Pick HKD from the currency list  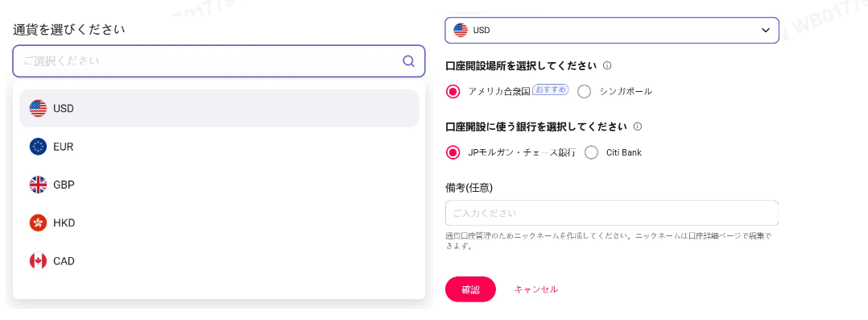[x=219, y=223]
